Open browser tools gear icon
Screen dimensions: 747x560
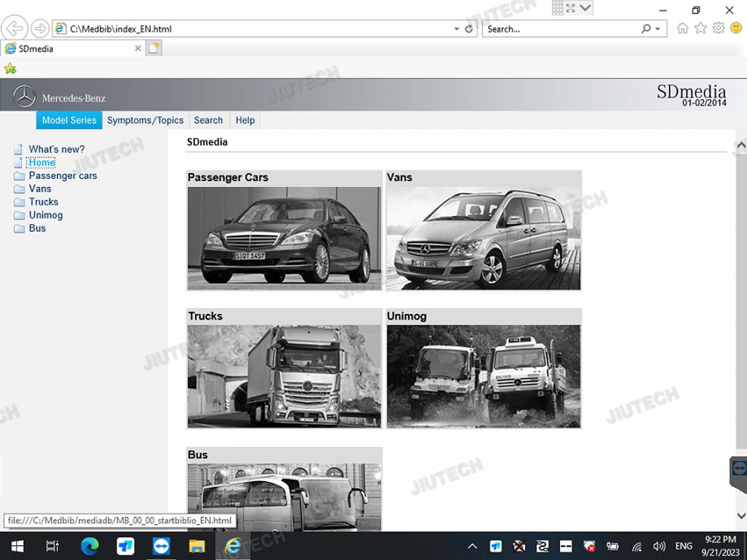coord(718,28)
